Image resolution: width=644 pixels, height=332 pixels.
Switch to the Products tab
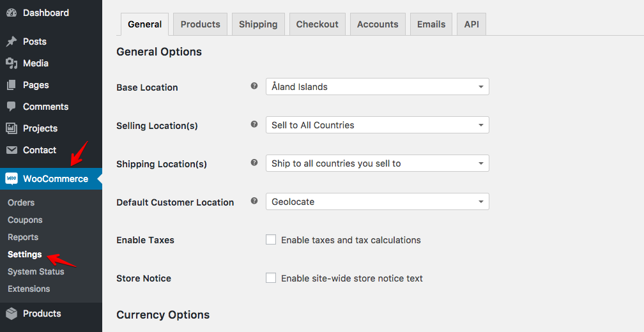pyautogui.click(x=201, y=24)
